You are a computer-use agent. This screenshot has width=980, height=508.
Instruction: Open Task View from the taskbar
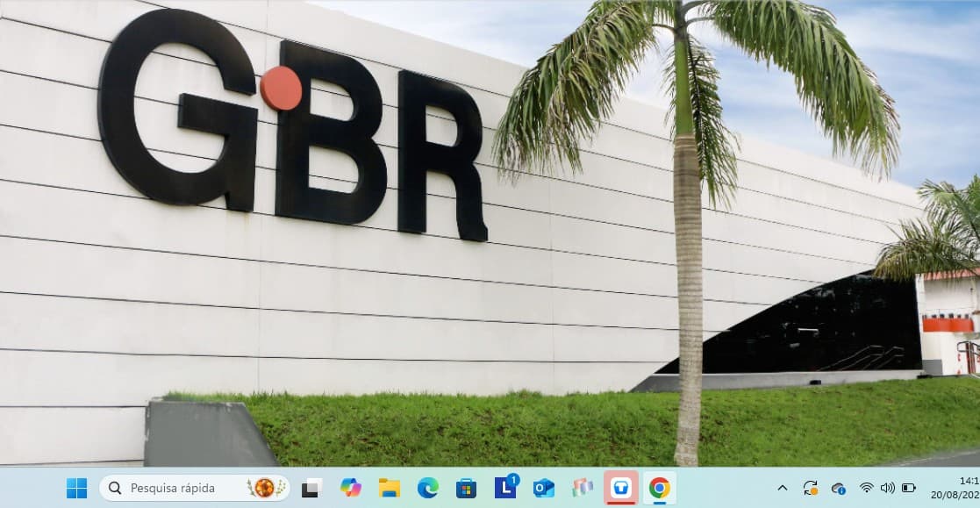[x=311, y=489]
